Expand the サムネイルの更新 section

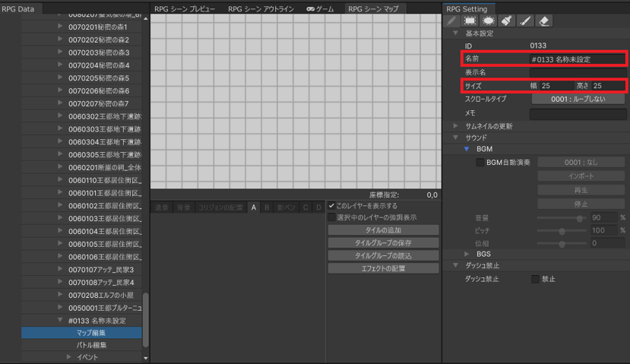456,125
